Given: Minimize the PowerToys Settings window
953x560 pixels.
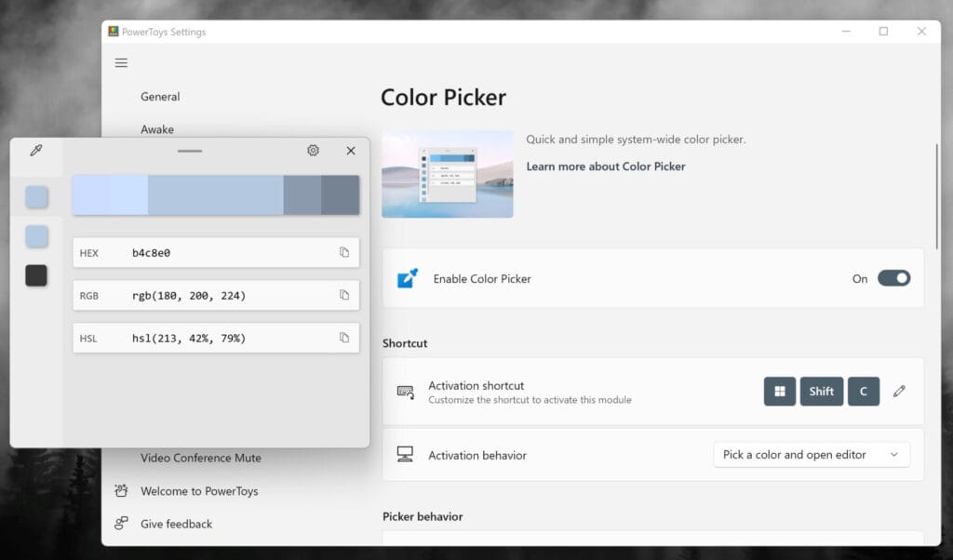Looking at the screenshot, I should coord(846,32).
